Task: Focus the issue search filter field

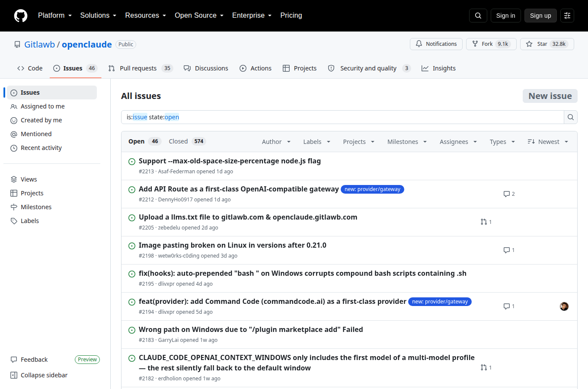Action: (342, 117)
